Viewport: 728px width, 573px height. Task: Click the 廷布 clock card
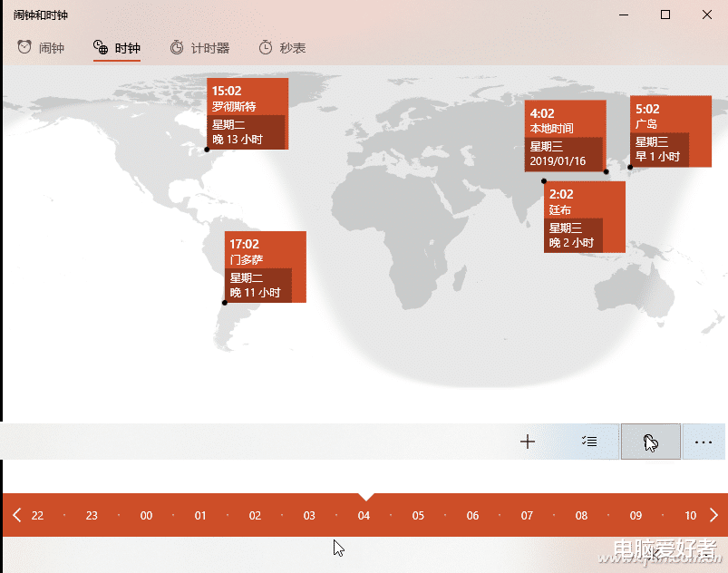point(585,217)
